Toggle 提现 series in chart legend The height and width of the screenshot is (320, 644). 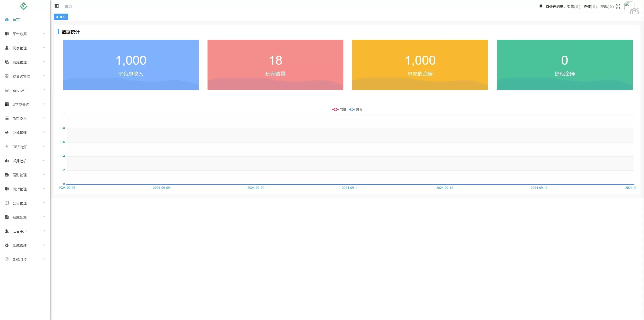point(356,109)
